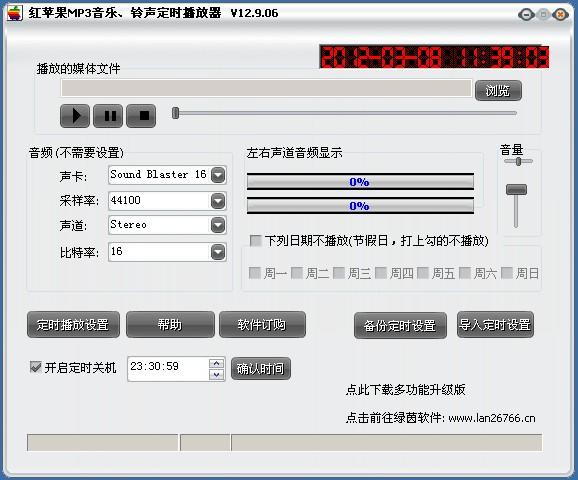Image resolution: width=578 pixels, height=480 pixels.
Task: Click the vertical volume slider handle
Action: 516,190
